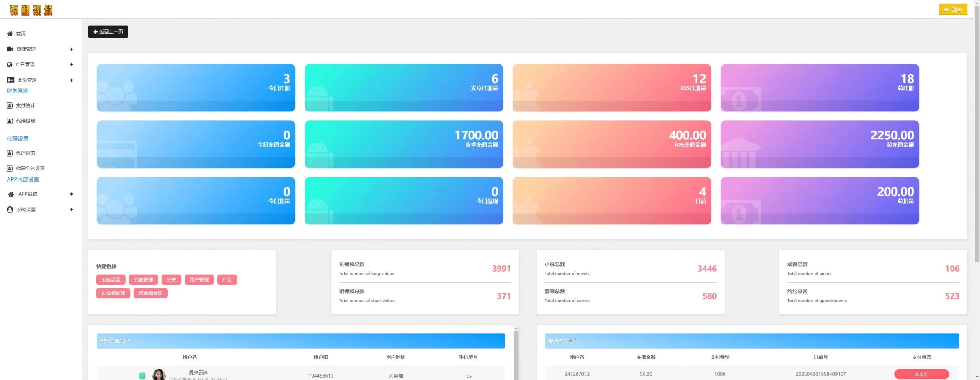Click the 系统设置 quick link
The width and height of the screenshot is (980, 380).
click(111, 280)
